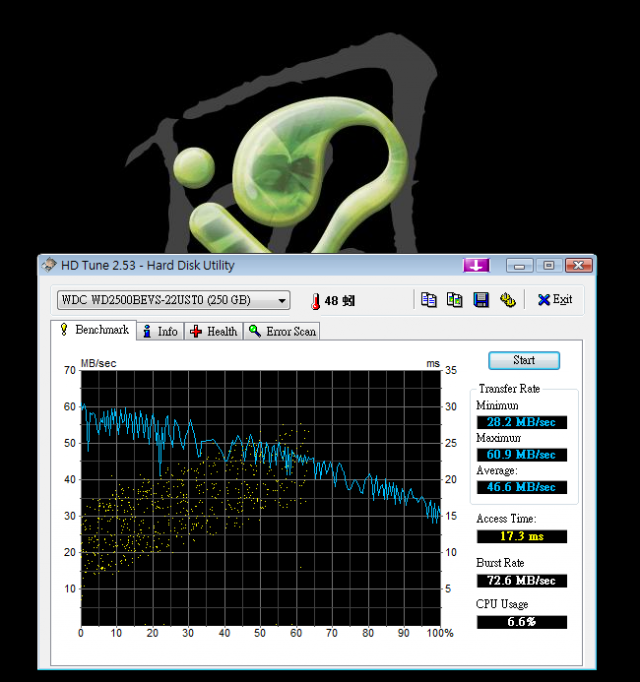Viewport: 640px width, 682px height.
Task: Copy benchmark info to clipboard
Action: coord(429,300)
